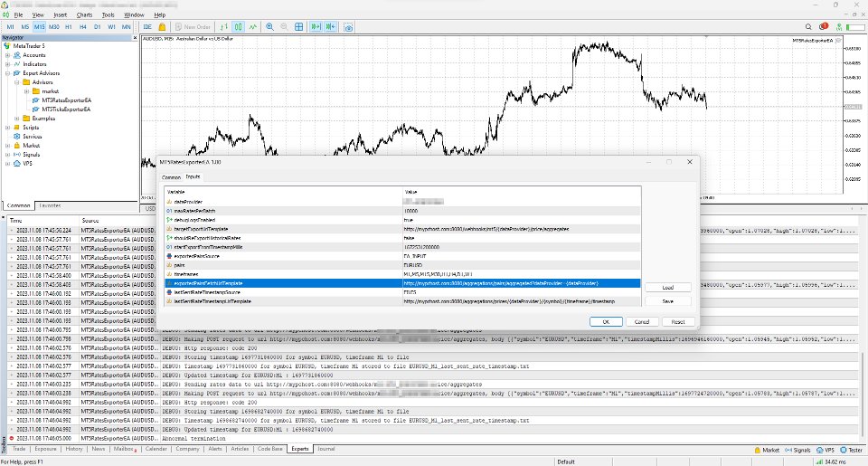Expand the Examples folder node
The height and width of the screenshot is (466, 868).
pos(16,119)
